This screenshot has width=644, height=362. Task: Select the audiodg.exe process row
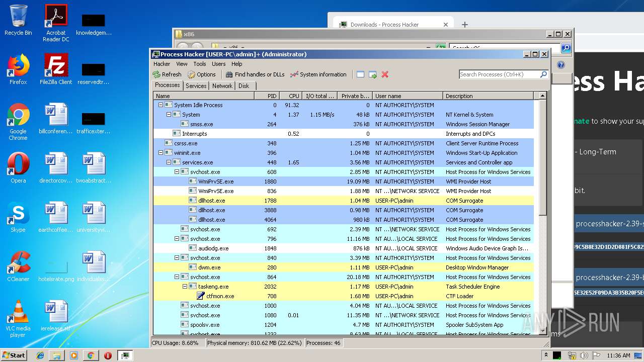[x=343, y=248]
